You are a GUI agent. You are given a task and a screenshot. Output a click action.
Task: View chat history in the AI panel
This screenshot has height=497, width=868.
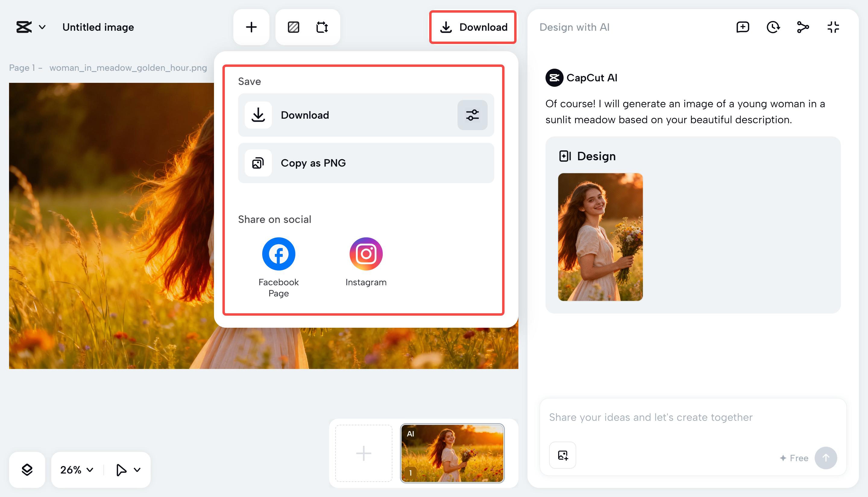tap(773, 27)
